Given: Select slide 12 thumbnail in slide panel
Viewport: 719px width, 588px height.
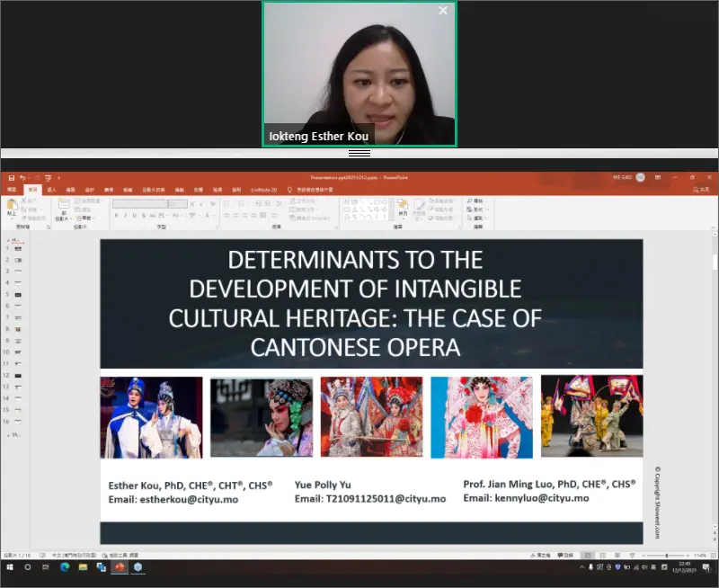Looking at the screenshot, I should [18, 374].
